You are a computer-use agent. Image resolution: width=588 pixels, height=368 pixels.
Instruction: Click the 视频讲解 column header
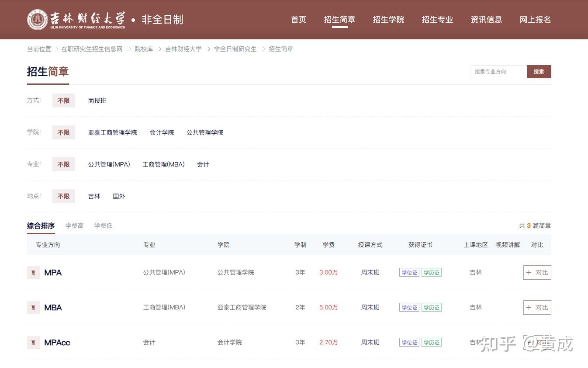(x=508, y=245)
